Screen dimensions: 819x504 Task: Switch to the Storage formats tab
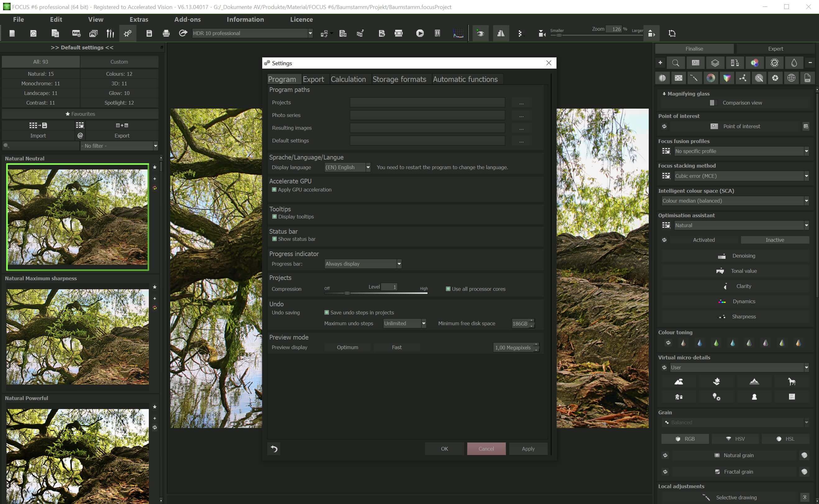(399, 79)
